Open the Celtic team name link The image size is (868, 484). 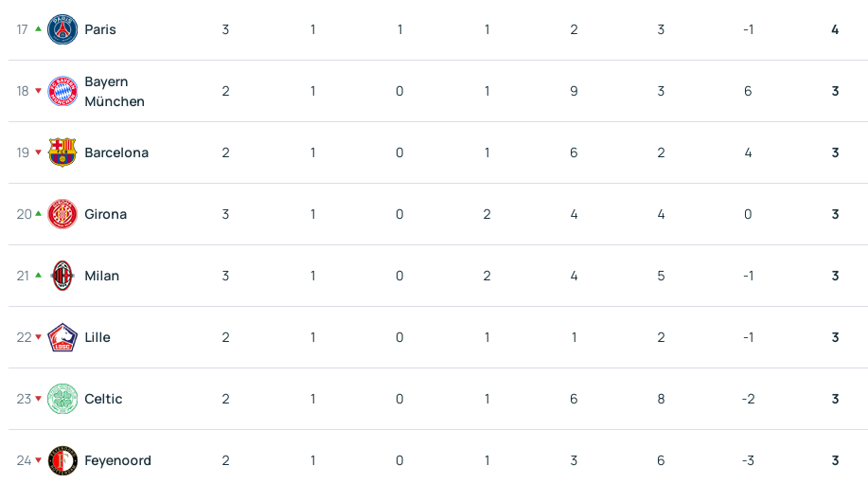103,398
